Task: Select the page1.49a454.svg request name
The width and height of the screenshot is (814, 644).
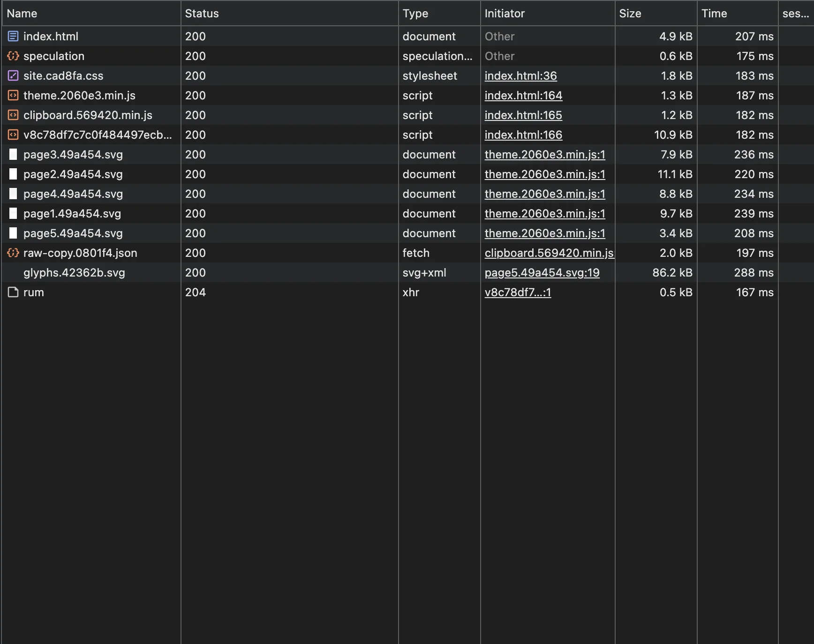Action: (x=72, y=213)
